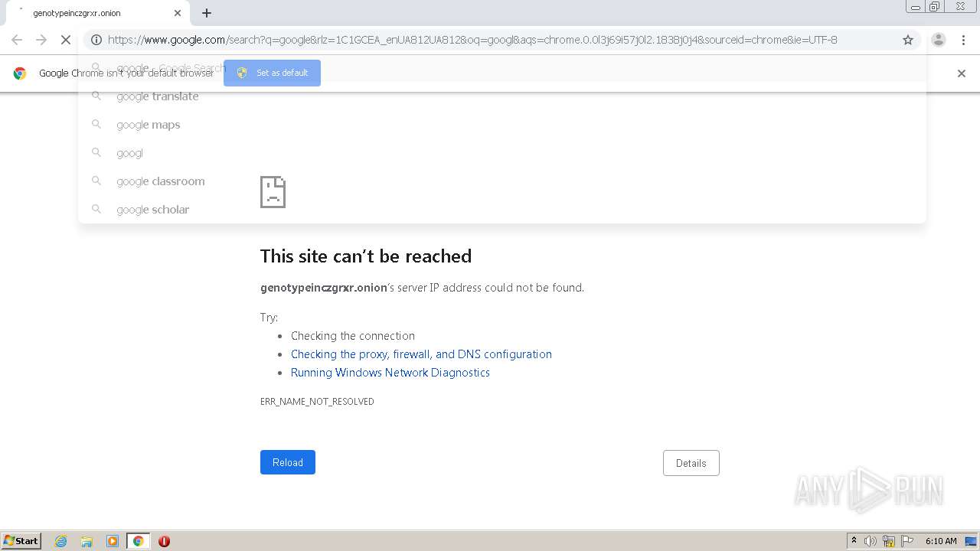Switch to Chrome taskbar button
980x551 pixels.
coord(138,541)
